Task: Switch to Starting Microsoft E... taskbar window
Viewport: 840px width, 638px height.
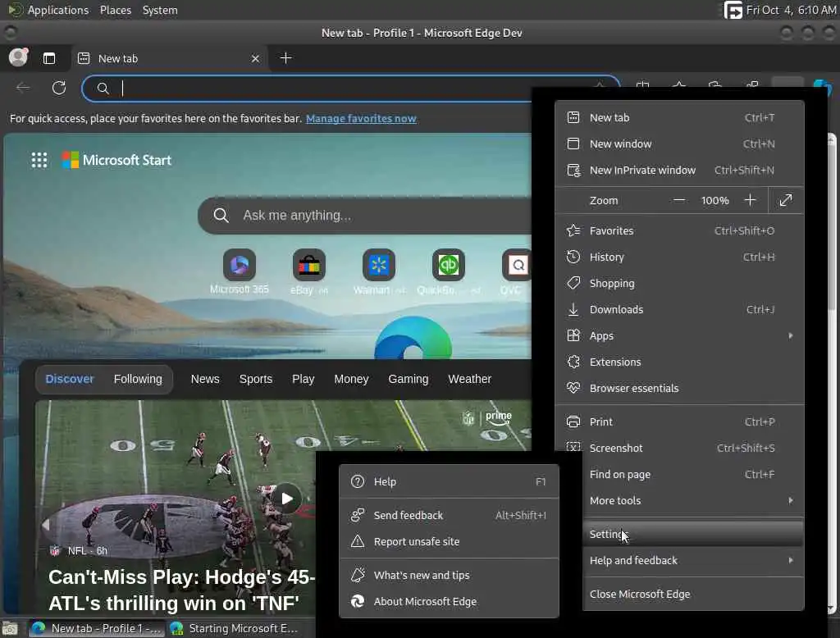Action: 234,628
